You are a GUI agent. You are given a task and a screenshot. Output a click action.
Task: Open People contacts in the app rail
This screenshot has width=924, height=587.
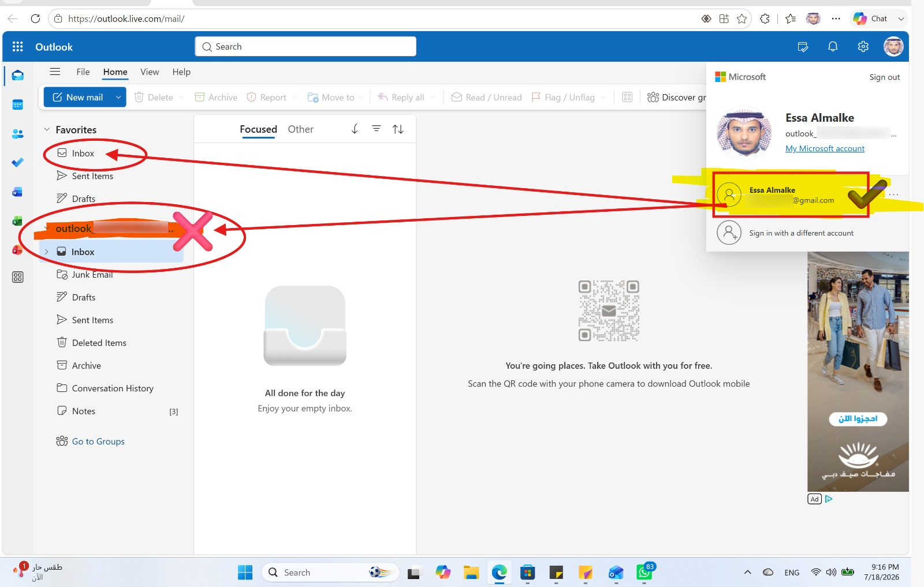point(18,134)
